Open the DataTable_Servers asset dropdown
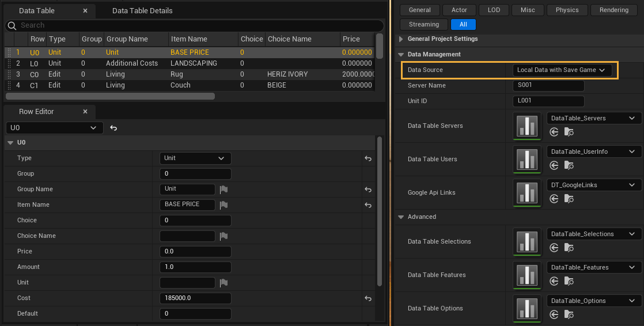 pyautogui.click(x=594, y=118)
